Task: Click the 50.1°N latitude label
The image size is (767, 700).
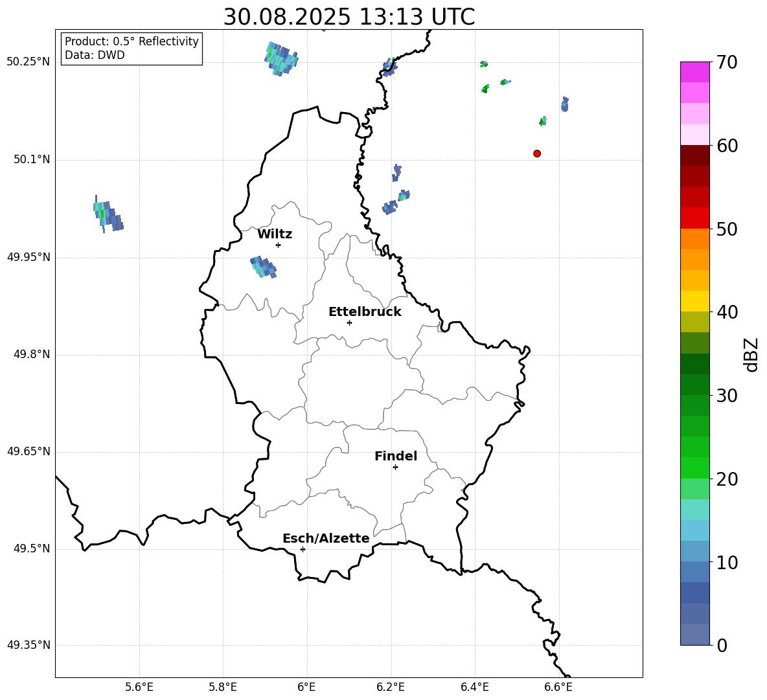Action: (32, 159)
